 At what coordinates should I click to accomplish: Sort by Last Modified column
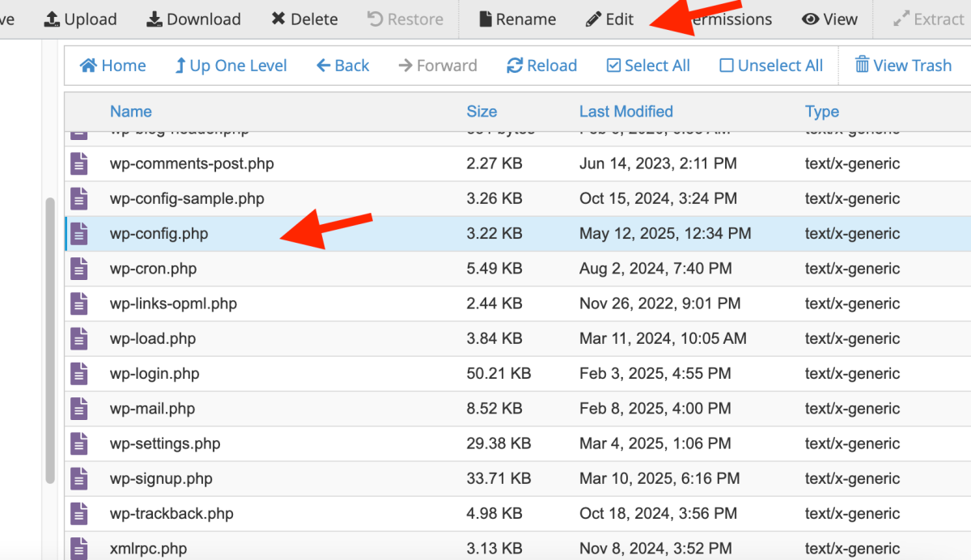625,112
